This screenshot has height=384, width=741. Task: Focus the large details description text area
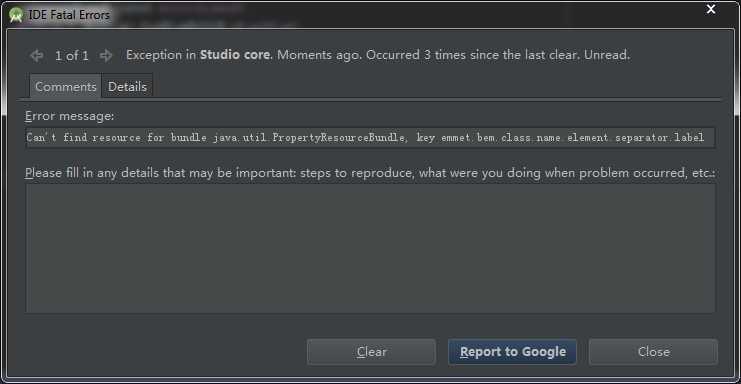click(x=370, y=248)
